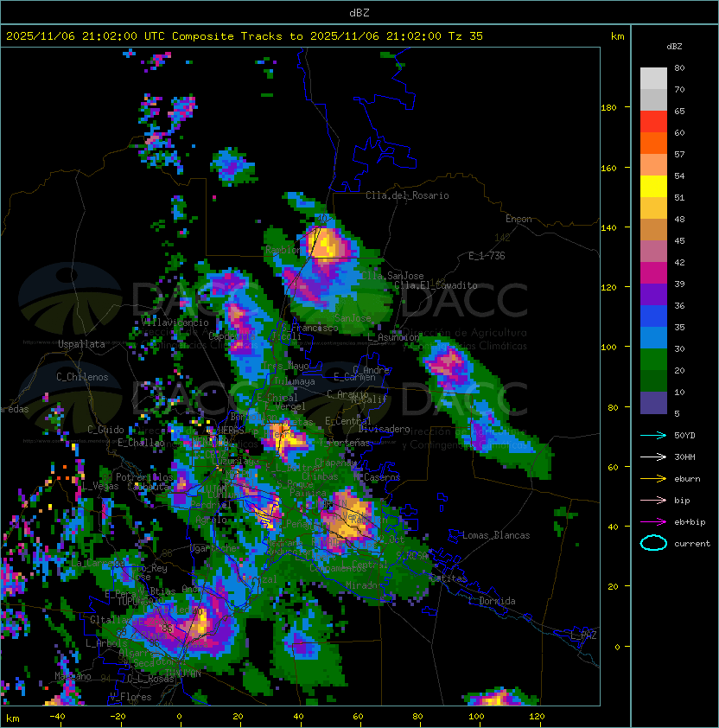This screenshot has width=719, height=728.
Task: Click the '50YD' legend label
Action: 684,435
